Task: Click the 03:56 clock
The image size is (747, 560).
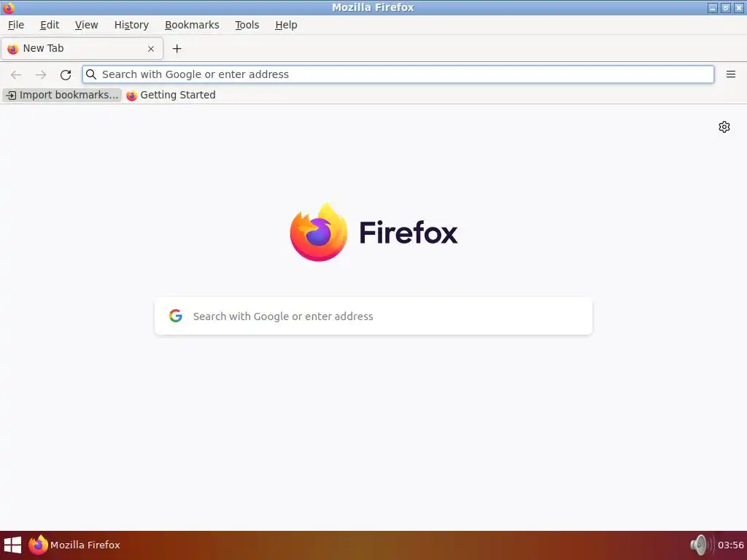Action: (x=731, y=545)
